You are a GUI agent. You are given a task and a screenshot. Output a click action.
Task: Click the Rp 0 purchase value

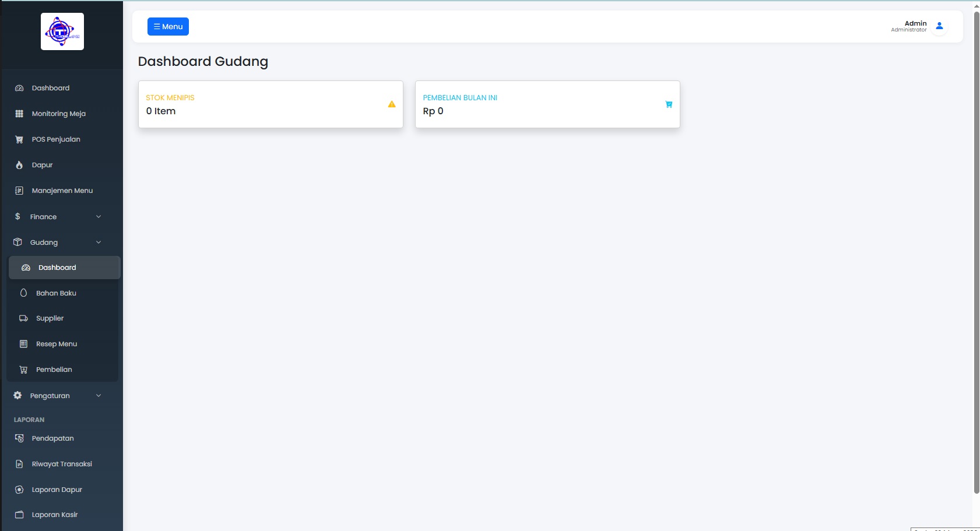pyautogui.click(x=433, y=111)
